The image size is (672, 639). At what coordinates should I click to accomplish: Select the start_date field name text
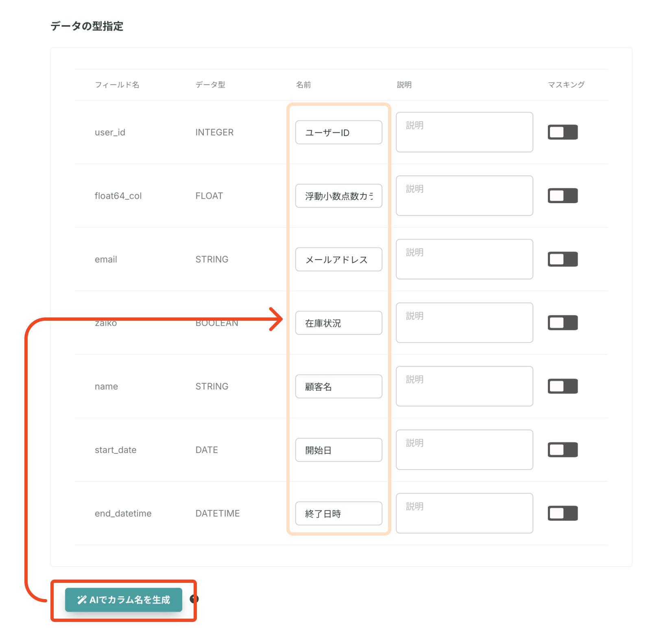point(116,450)
